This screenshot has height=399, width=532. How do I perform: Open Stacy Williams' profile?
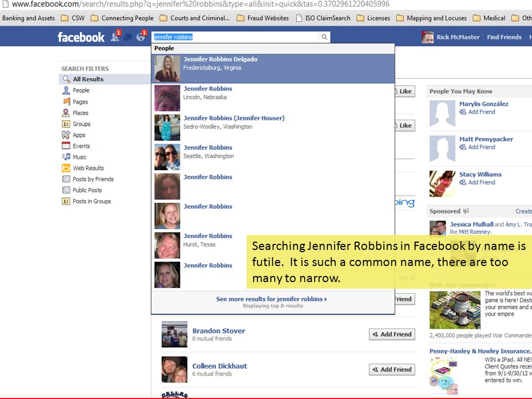[x=480, y=175]
